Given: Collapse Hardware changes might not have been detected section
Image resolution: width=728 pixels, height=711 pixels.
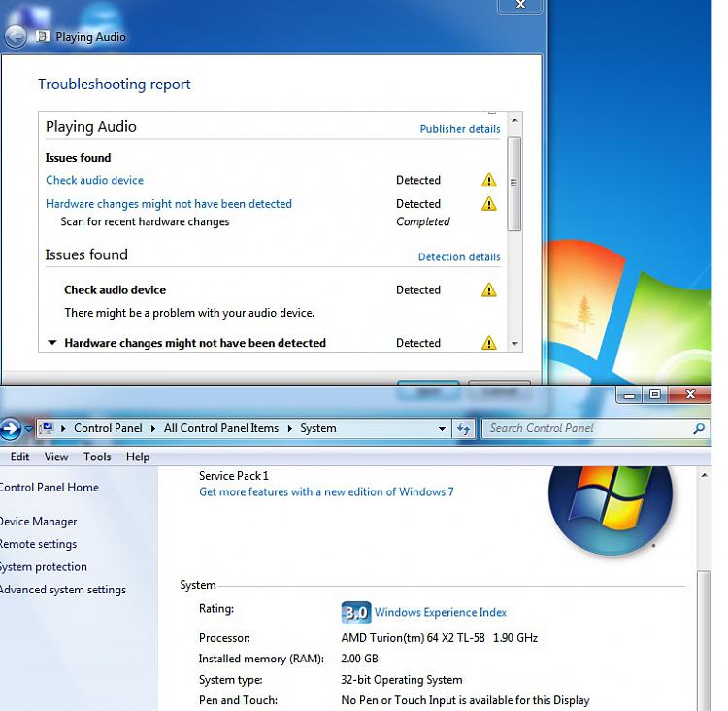Looking at the screenshot, I should pyautogui.click(x=52, y=343).
